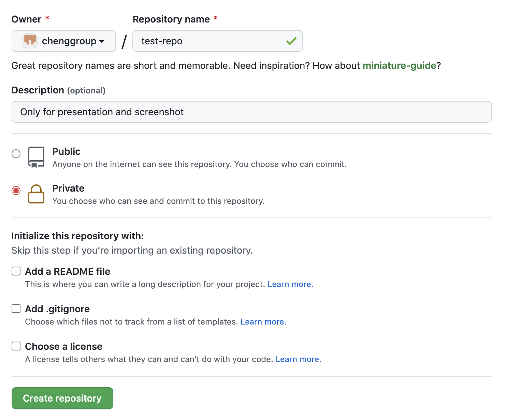Select the Private radio button
The image size is (505, 420).
point(16,191)
